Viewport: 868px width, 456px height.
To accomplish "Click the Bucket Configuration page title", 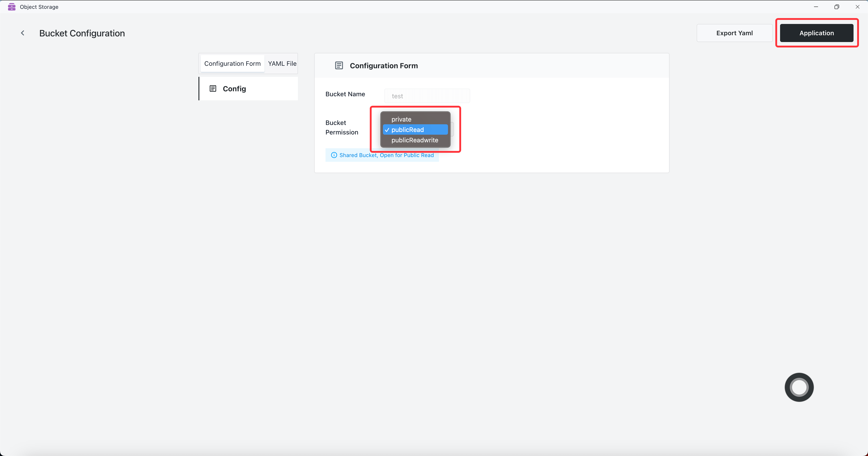I will pos(82,33).
